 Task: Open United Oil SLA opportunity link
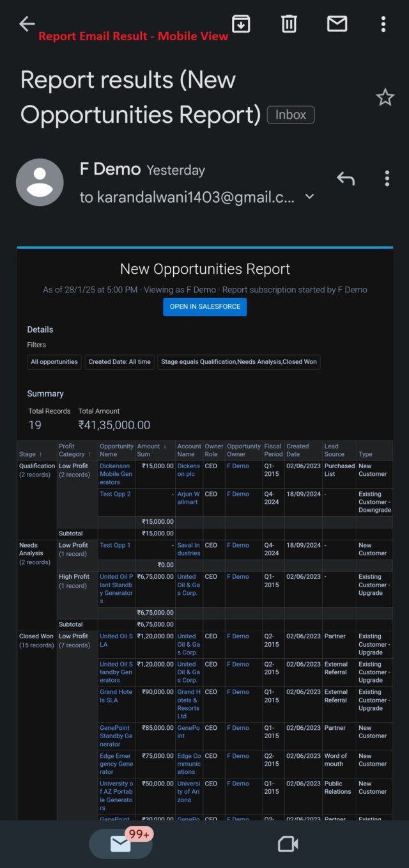coord(116,640)
